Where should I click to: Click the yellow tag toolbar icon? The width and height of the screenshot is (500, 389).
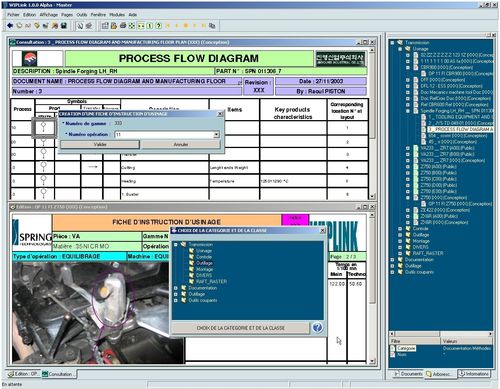click(x=37, y=26)
